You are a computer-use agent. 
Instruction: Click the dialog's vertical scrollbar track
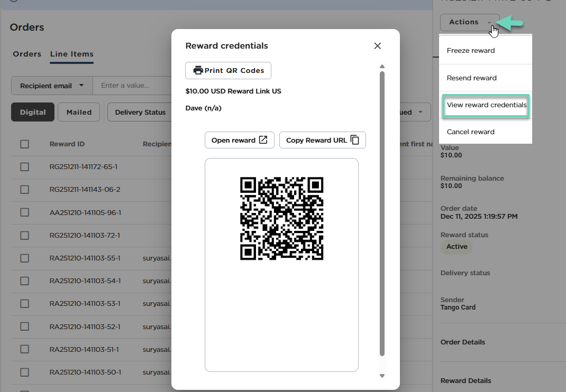(382, 211)
